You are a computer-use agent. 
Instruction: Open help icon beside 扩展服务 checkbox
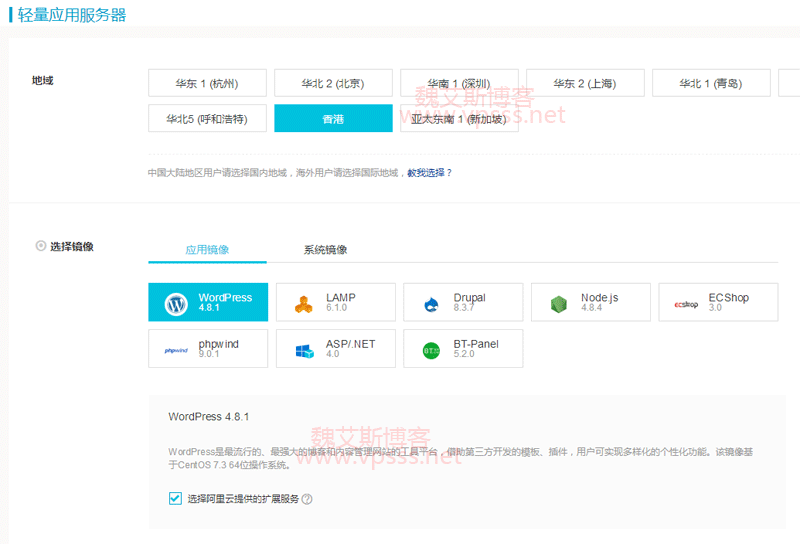point(307,499)
